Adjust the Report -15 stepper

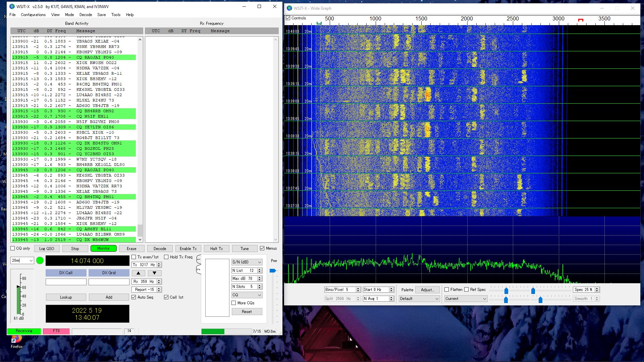pyautogui.click(x=159, y=290)
